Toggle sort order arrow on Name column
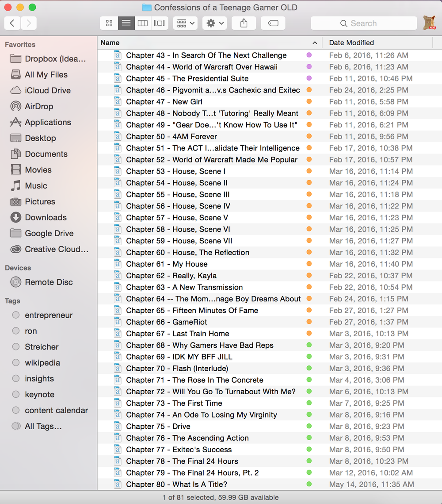Screen dimensions: 442x504 [x=315, y=43]
